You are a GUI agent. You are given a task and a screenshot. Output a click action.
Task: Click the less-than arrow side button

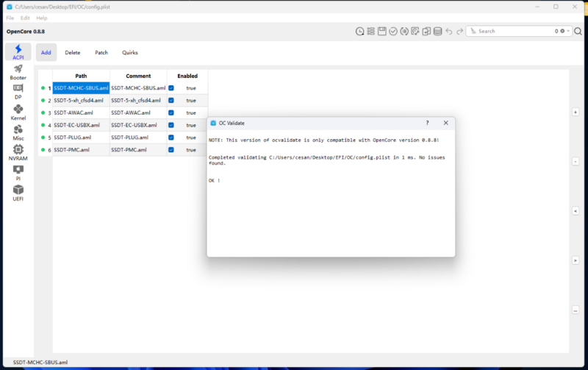pyautogui.click(x=576, y=211)
